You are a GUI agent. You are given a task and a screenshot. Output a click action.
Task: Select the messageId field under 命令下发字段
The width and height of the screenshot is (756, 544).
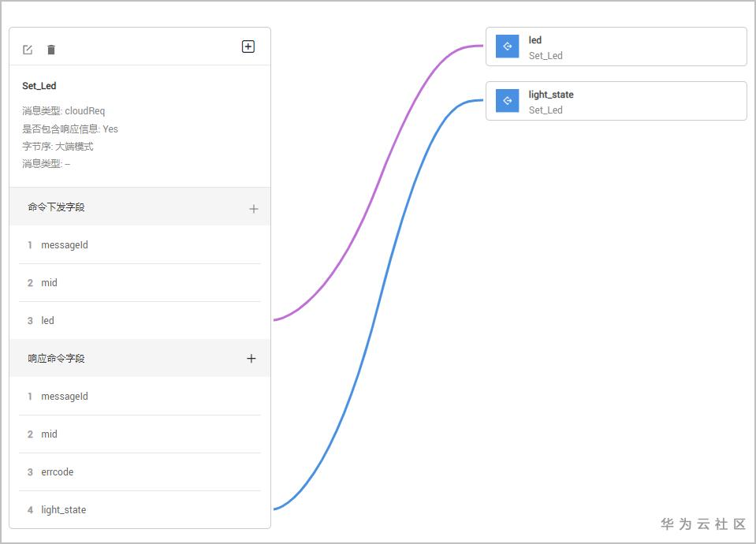pos(65,245)
